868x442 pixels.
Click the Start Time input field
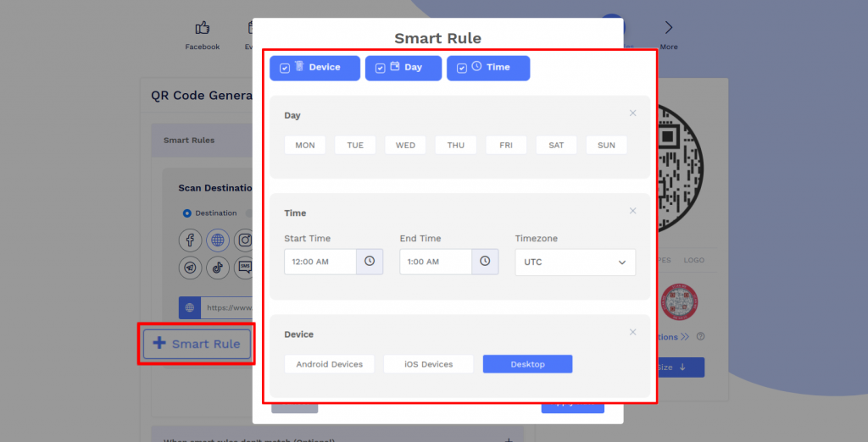click(x=320, y=262)
